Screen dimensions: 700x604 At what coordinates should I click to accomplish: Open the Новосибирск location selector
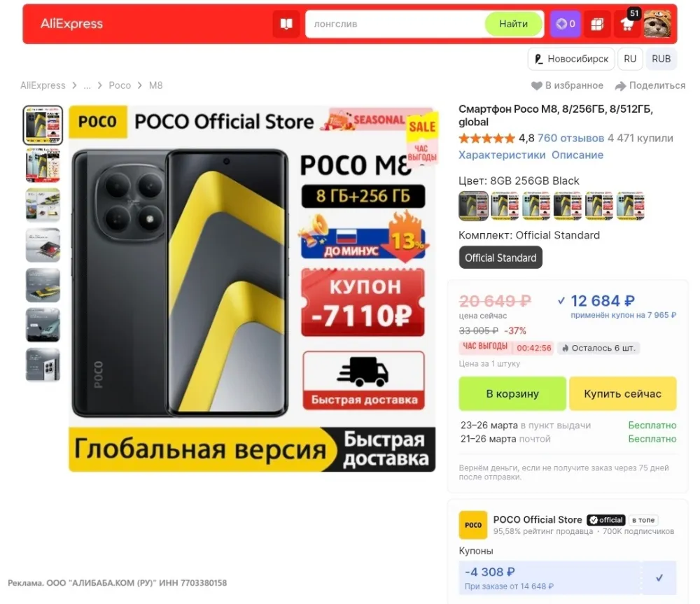[x=571, y=59]
